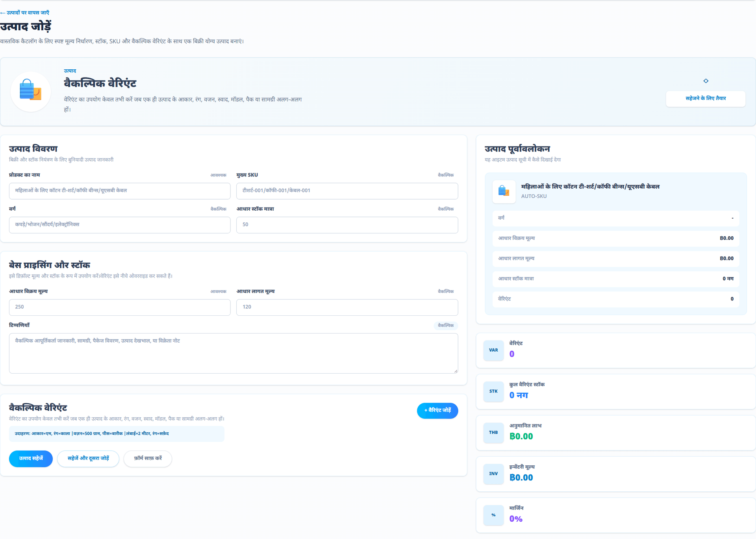756x539 pixels.
Task: Click the 'वेरिएंट' count row in the preview
Action: (616, 299)
